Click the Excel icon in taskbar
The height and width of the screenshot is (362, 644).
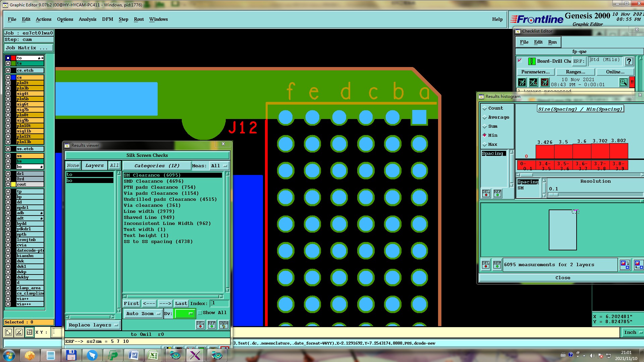pyautogui.click(x=154, y=355)
